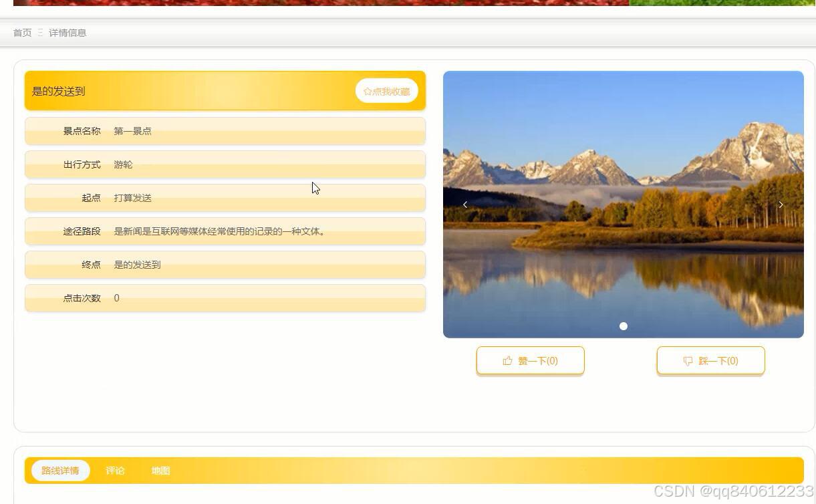The image size is (816, 504).
Task: Click the 详情信息 breadcrumb
Action: coord(67,33)
